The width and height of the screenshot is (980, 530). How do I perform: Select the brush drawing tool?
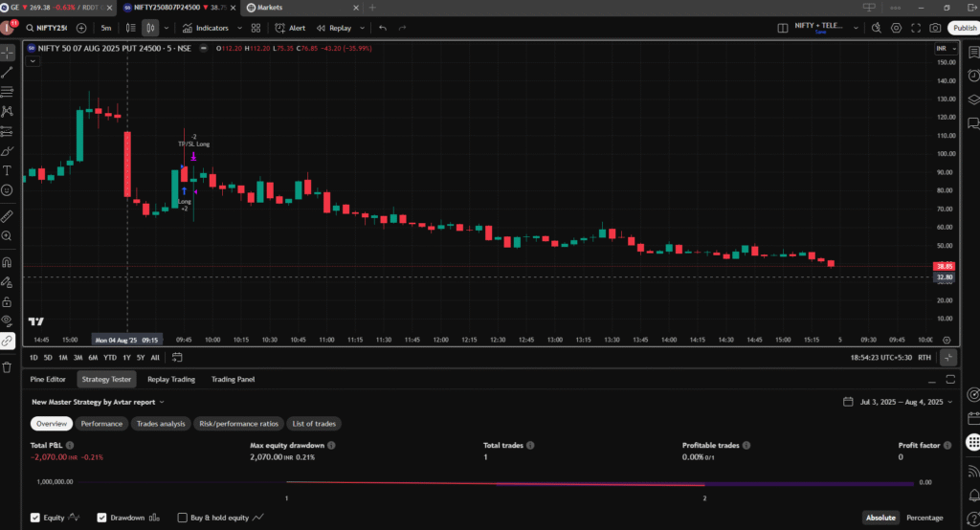pyautogui.click(x=7, y=151)
